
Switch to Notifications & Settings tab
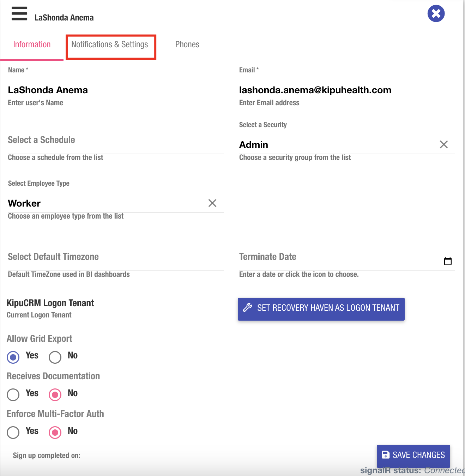[x=110, y=44]
